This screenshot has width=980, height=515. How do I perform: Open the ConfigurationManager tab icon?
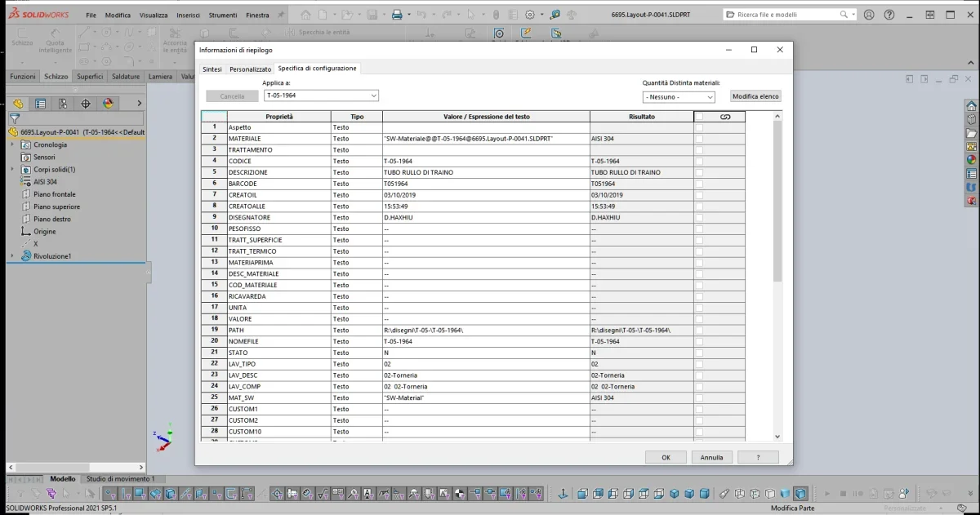tap(62, 104)
